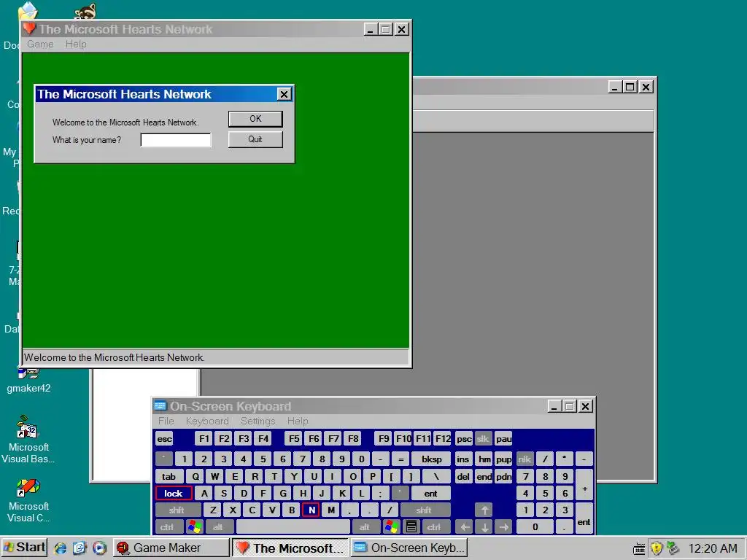Click the esc key on On-Screen Keyboard
Viewport: 747px width, 560px height.
click(164, 438)
